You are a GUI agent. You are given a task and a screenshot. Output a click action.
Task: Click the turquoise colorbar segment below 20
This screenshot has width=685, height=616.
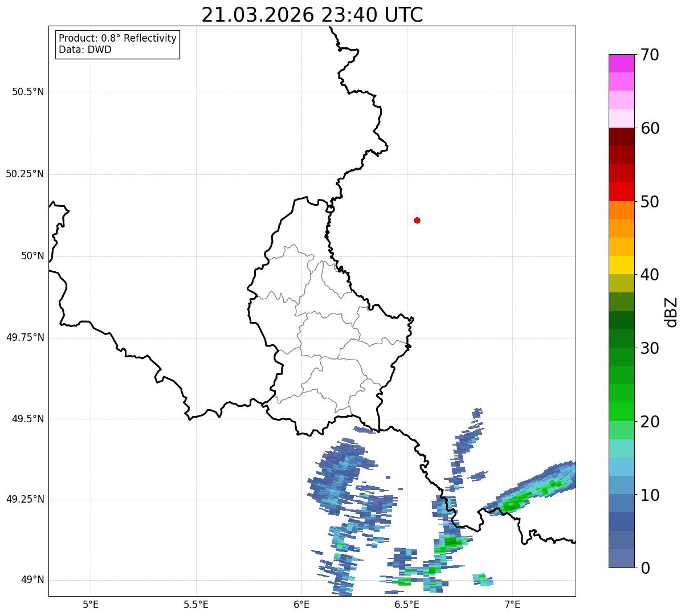tap(621, 448)
